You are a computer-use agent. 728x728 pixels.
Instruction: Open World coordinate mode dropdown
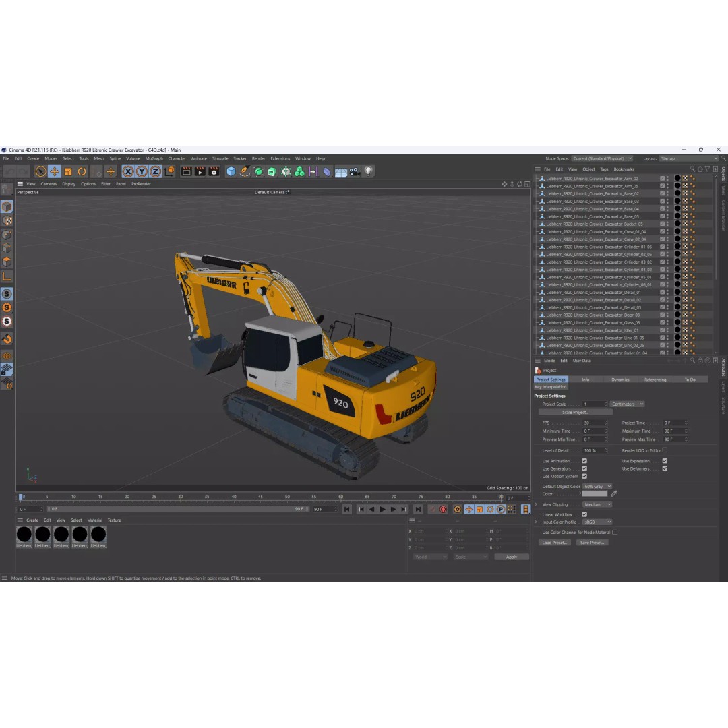430,557
